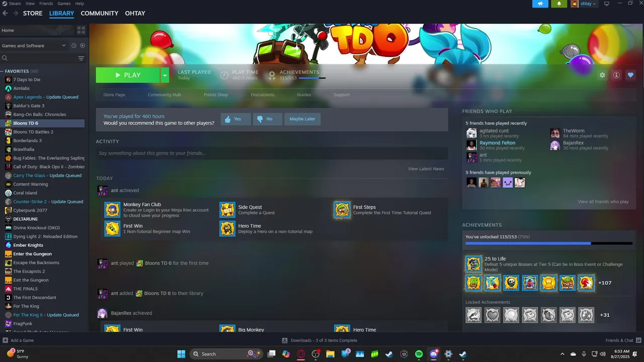Click the Monkey Fan Club achievement icon
The width and height of the screenshot is (644, 362).
pos(112,210)
